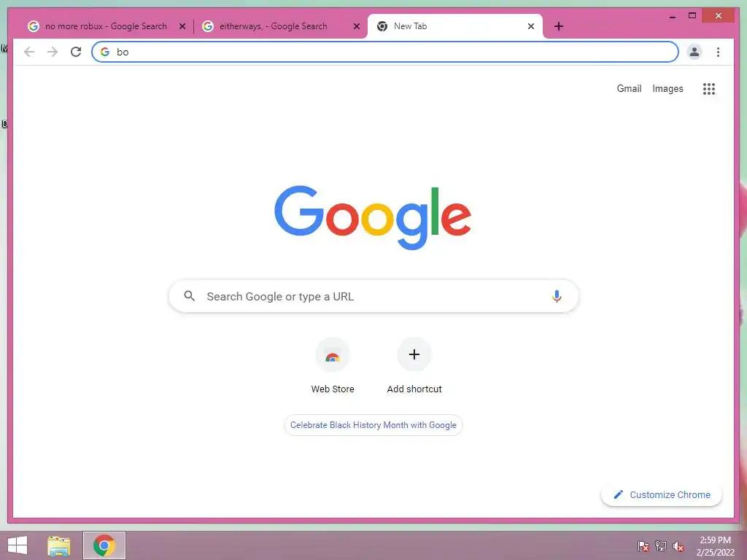Reload the current page
747x560 pixels.
pos(76,52)
